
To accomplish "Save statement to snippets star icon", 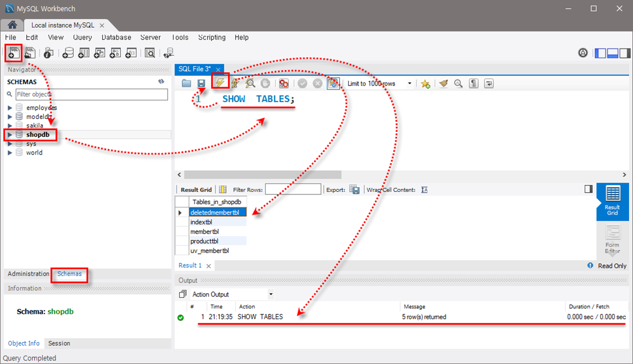I will coord(425,83).
